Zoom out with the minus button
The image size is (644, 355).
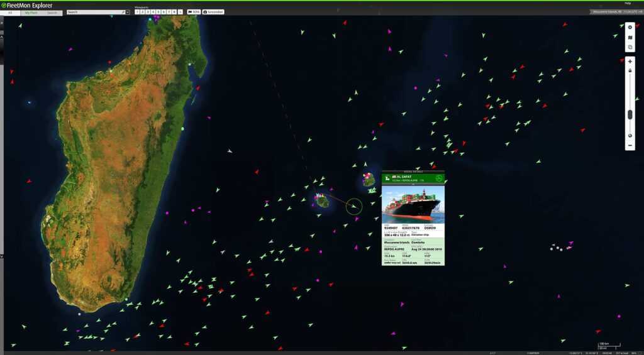tap(630, 146)
